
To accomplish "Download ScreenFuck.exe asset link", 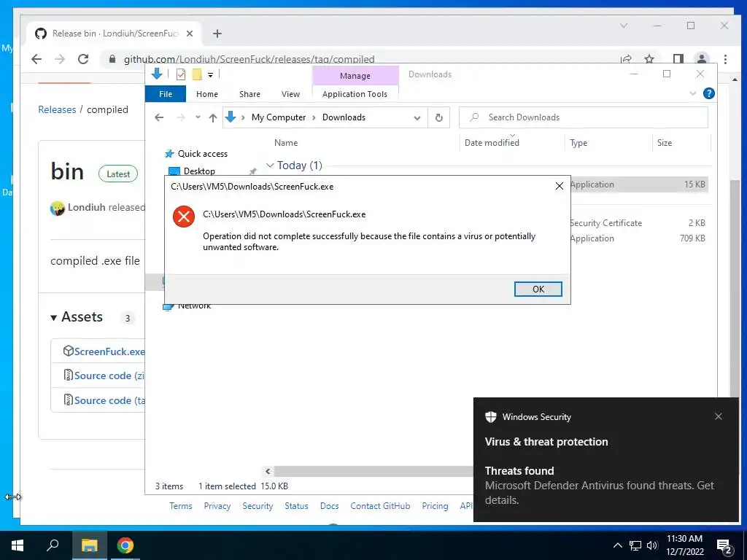I will (x=109, y=351).
